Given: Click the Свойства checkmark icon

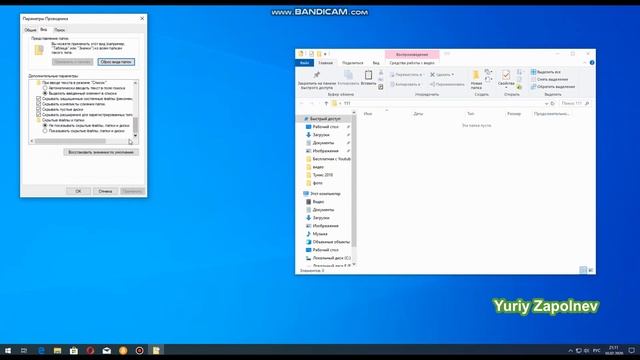Looking at the screenshot, I should (x=506, y=75).
